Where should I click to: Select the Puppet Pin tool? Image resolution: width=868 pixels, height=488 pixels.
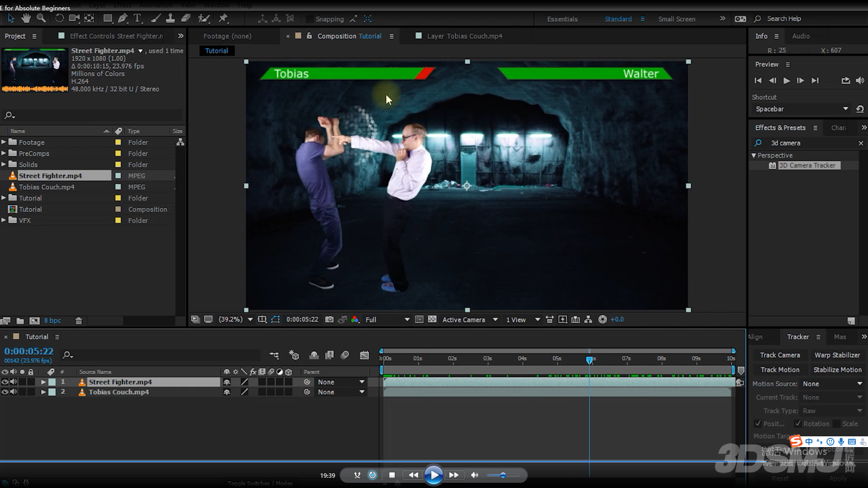pos(223,19)
